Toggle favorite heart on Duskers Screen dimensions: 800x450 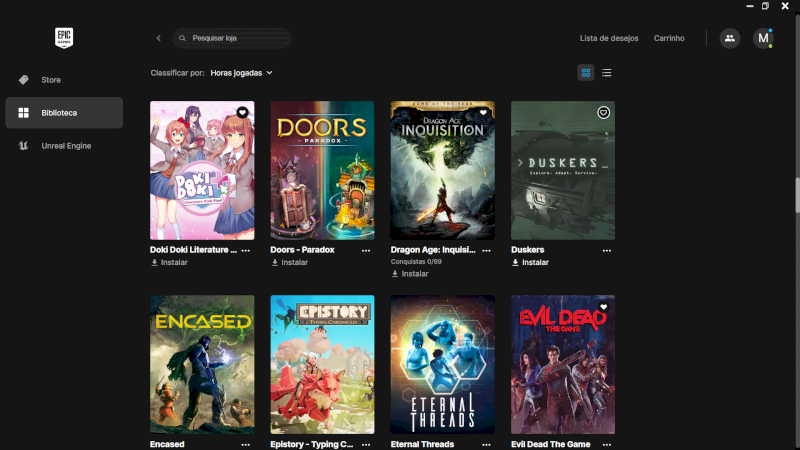[604, 112]
